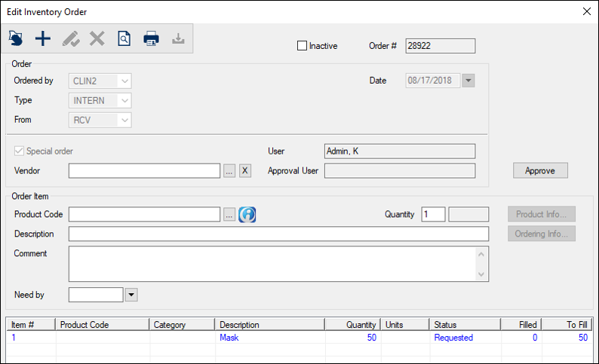
Task: Toggle the Inactive checkbox
Action: [x=303, y=46]
